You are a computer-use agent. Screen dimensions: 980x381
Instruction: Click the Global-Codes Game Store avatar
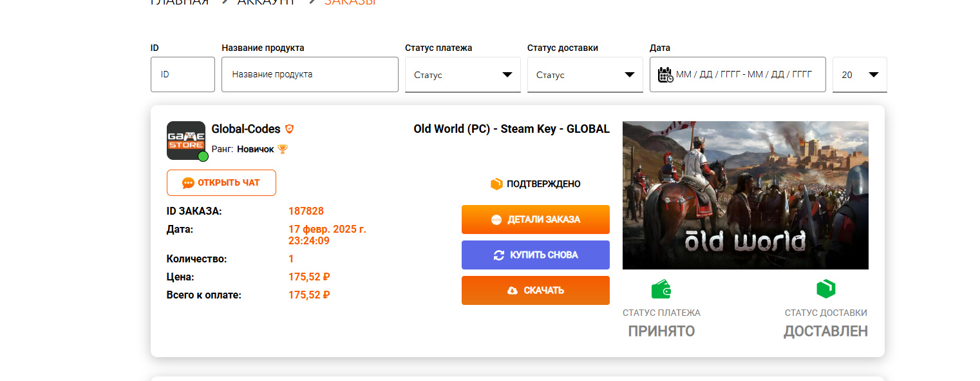[186, 141]
